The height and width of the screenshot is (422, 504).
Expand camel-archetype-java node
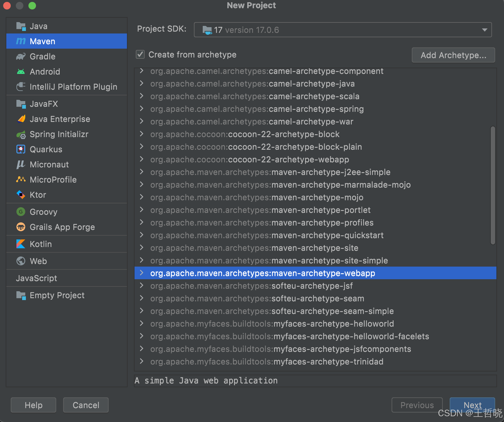coord(141,83)
